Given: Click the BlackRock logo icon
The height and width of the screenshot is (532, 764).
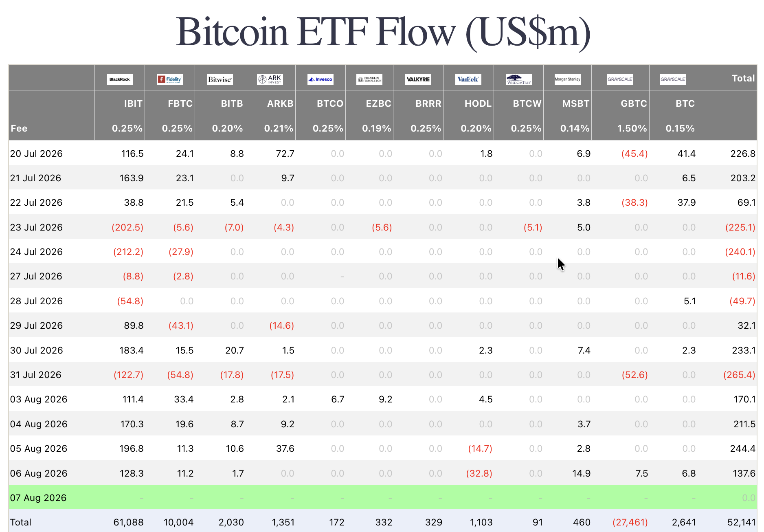Looking at the screenshot, I should 120,79.
